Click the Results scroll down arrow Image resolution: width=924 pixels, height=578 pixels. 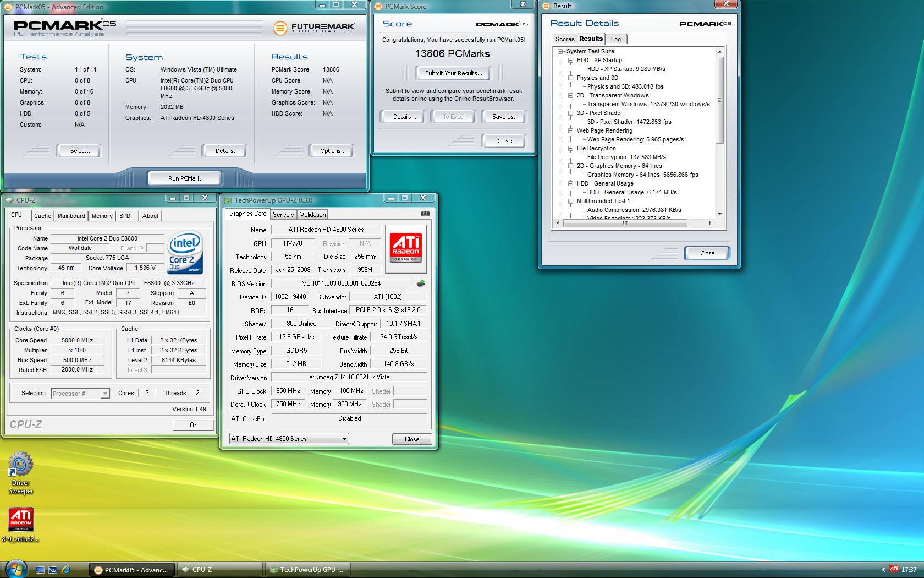pyautogui.click(x=719, y=214)
